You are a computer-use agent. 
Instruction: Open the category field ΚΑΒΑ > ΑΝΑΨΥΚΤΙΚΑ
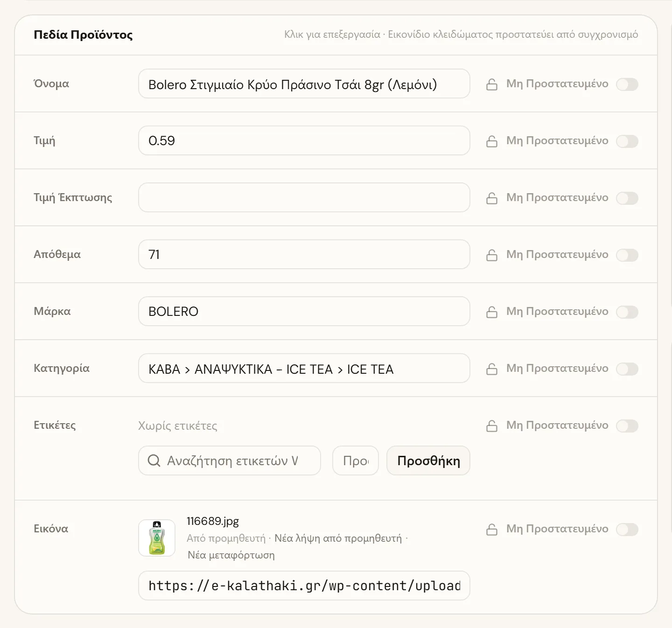pyautogui.click(x=304, y=368)
